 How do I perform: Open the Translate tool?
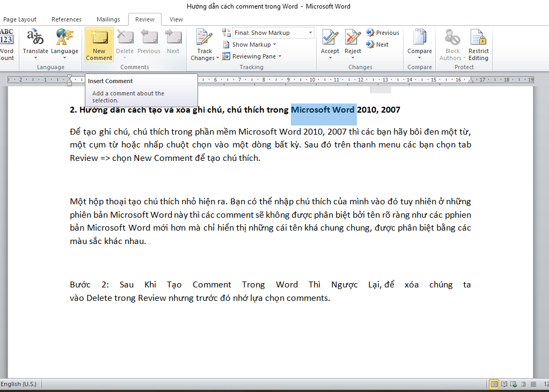coord(35,45)
